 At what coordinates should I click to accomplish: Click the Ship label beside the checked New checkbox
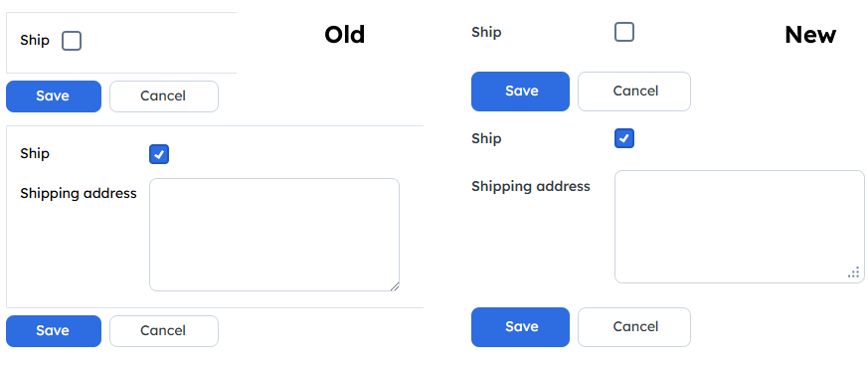point(486,138)
